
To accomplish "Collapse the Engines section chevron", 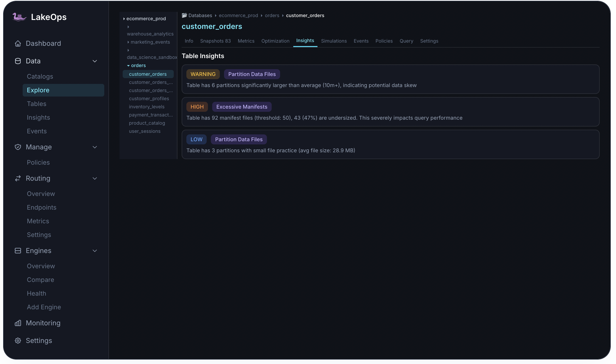I will 95,251.
